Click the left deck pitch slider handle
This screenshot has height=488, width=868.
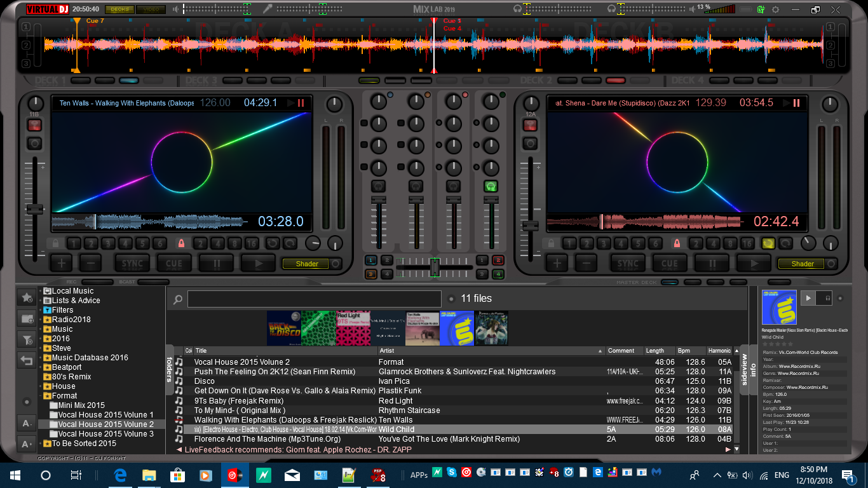[x=34, y=209]
